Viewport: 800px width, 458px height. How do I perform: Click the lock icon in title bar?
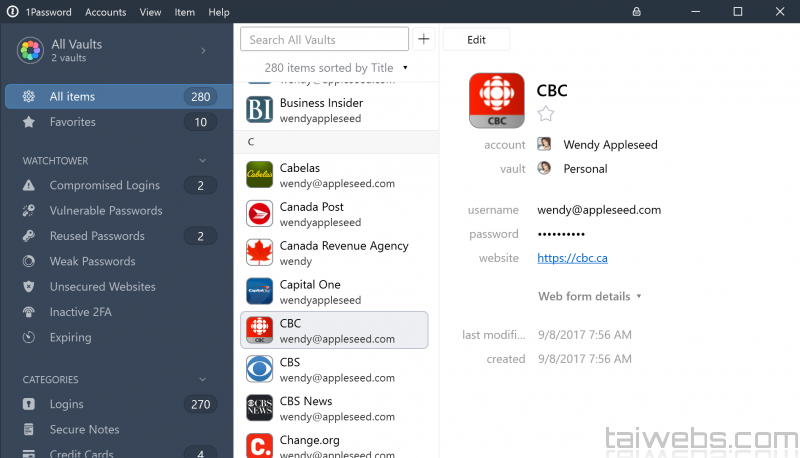pos(636,12)
